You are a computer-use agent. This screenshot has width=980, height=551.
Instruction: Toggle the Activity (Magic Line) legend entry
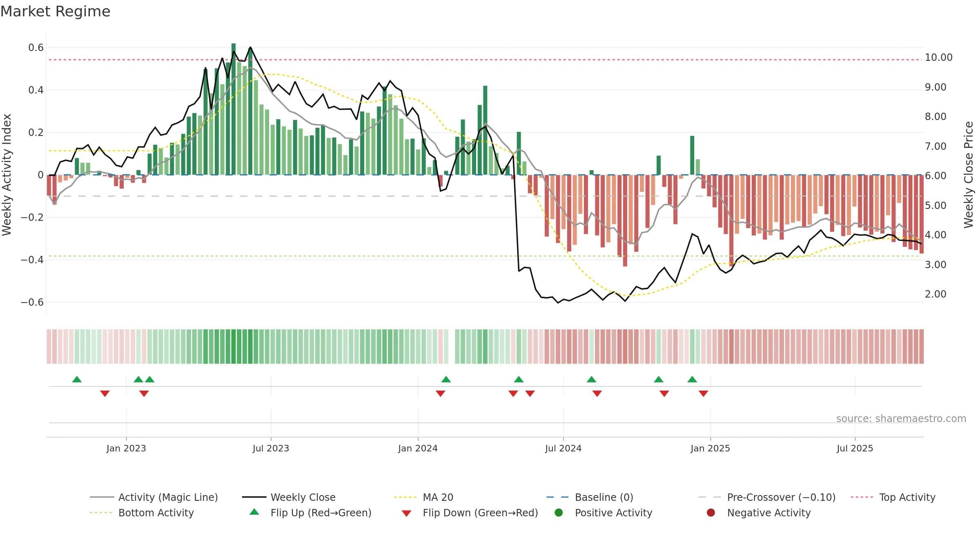tap(154, 497)
